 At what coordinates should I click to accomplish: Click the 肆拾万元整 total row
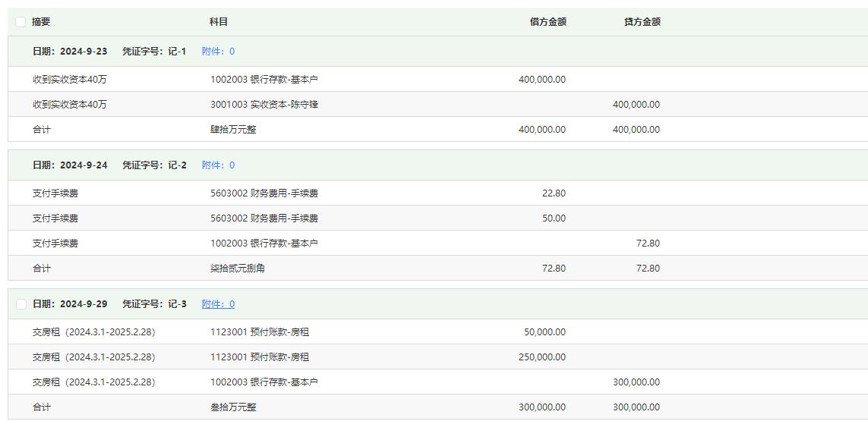click(438, 129)
